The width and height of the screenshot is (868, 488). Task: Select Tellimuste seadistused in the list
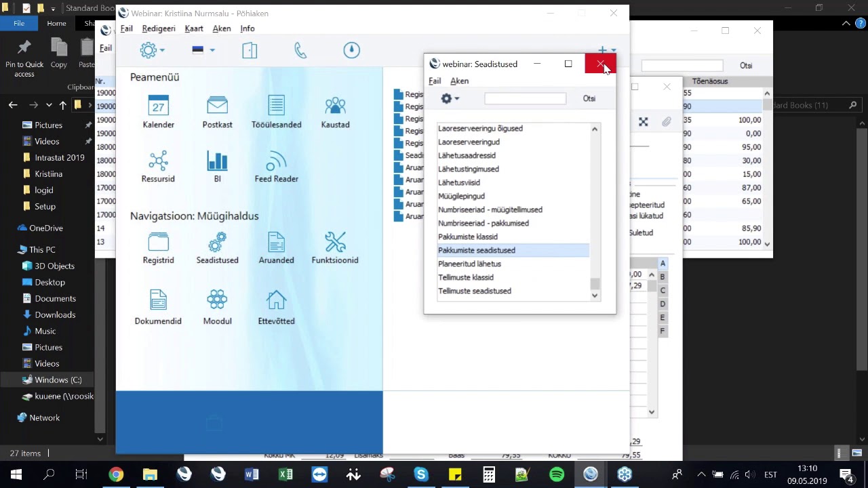513,291
